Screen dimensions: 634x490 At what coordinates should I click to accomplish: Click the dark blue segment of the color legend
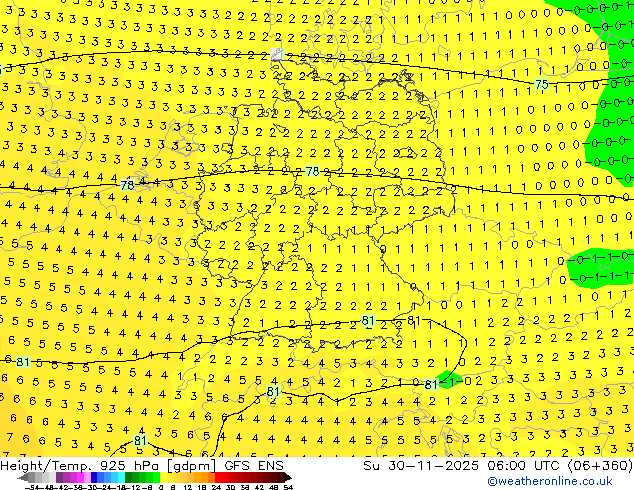(94, 478)
